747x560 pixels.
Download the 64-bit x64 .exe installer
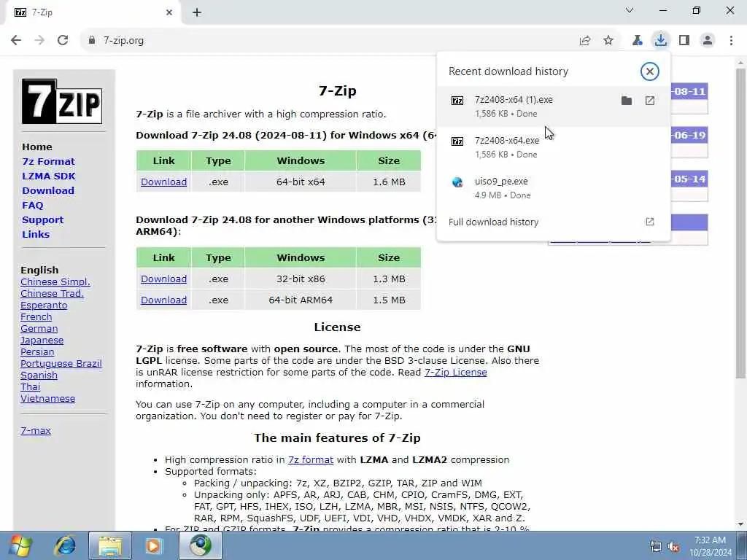coord(164,182)
